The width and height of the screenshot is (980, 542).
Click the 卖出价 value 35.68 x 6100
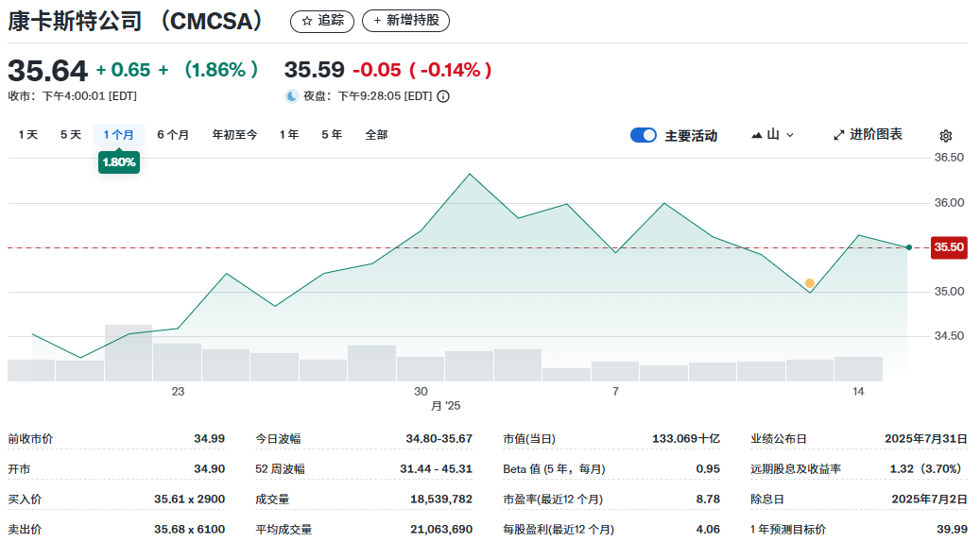pyautogui.click(x=189, y=530)
